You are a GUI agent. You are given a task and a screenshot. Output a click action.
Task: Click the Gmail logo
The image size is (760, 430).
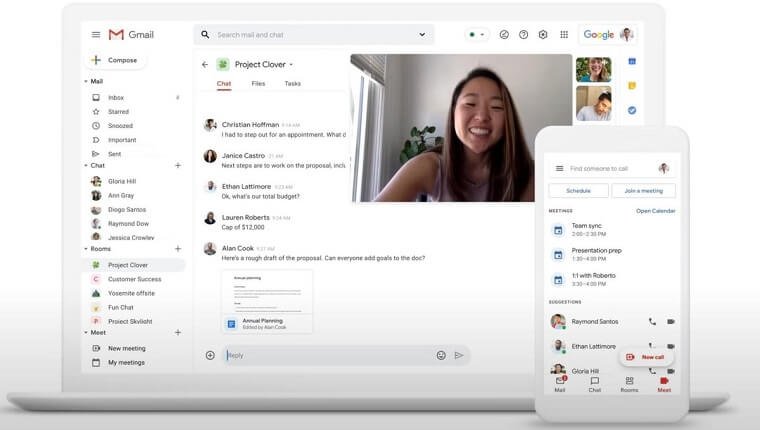[x=131, y=34]
